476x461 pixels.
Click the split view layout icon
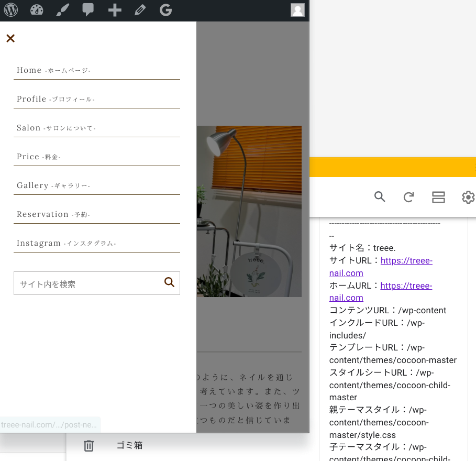click(x=438, y=197)
